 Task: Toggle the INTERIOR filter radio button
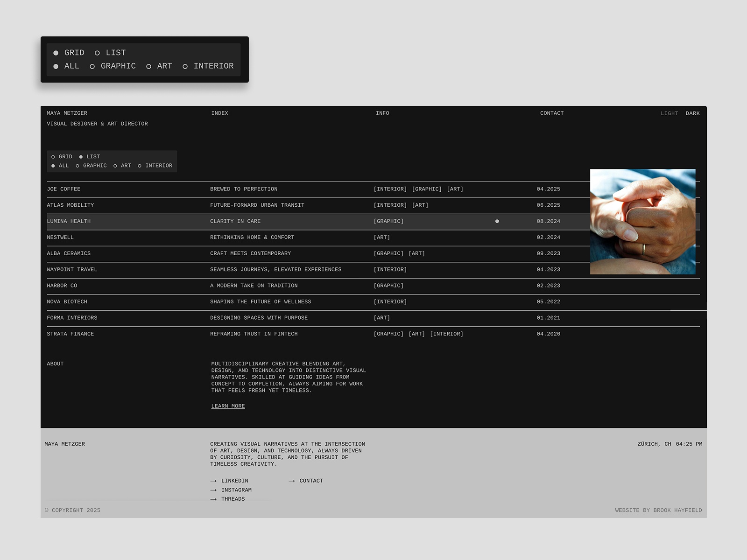pyautogui.click(x=140, y=166)
